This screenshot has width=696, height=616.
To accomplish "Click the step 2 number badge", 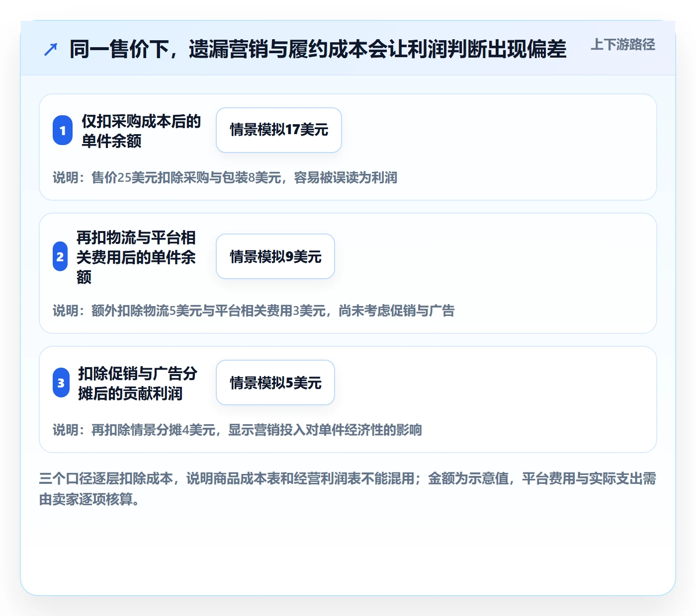I will (60, 256).
